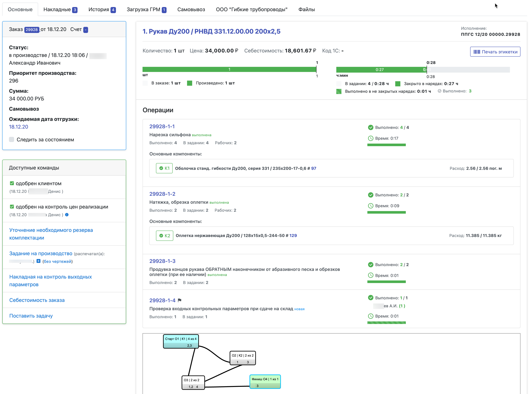Open the Загрузка ГРМ tab
Image resolution: width=532 pixels, height=394 pixels.
coord(146,10)
